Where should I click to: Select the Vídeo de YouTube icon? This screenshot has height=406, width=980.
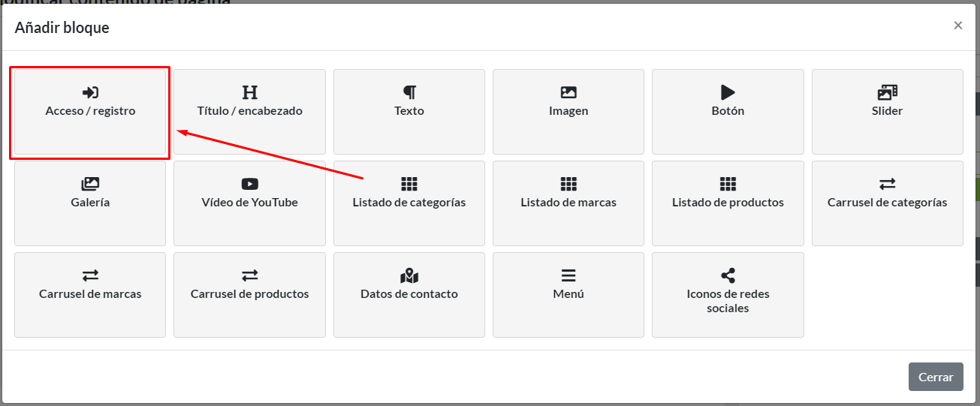click(x=249, y=184)
